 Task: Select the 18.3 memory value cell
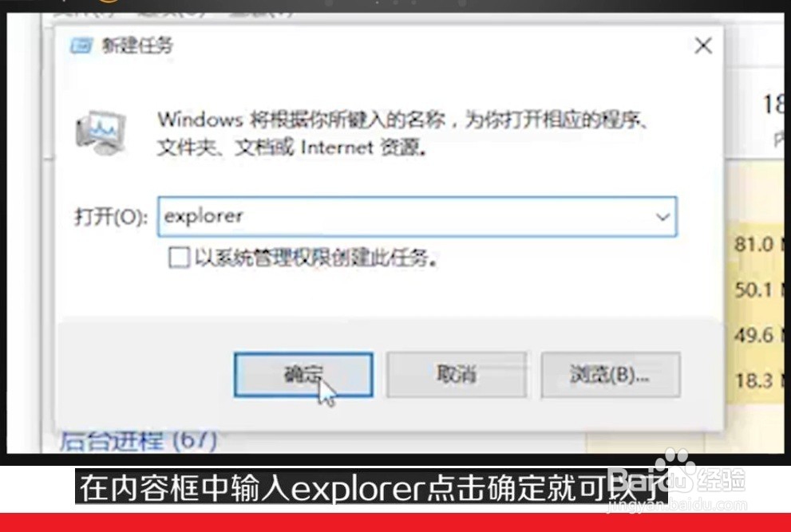(755, 380)
